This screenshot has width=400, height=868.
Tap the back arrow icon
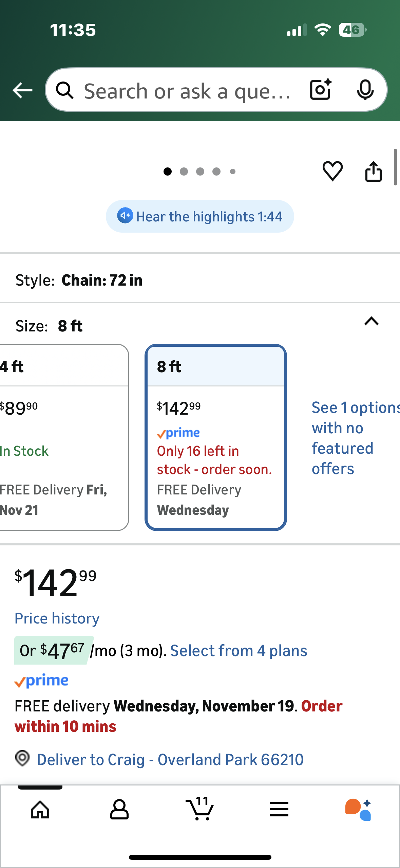pos(22,90)
